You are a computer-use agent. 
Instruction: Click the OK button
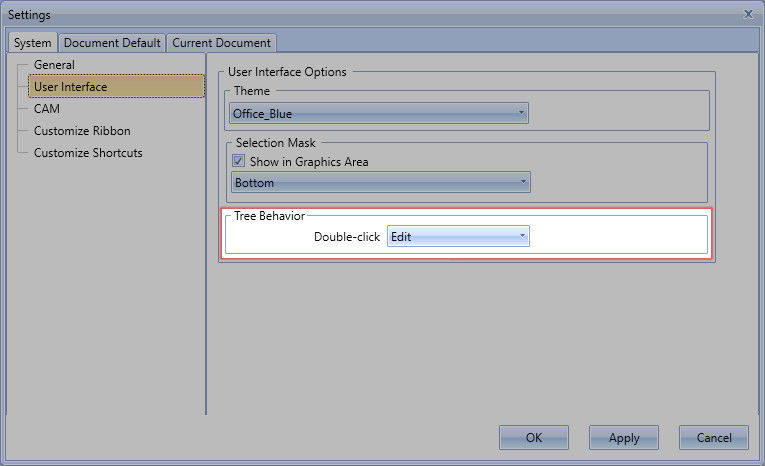[533, 437]
